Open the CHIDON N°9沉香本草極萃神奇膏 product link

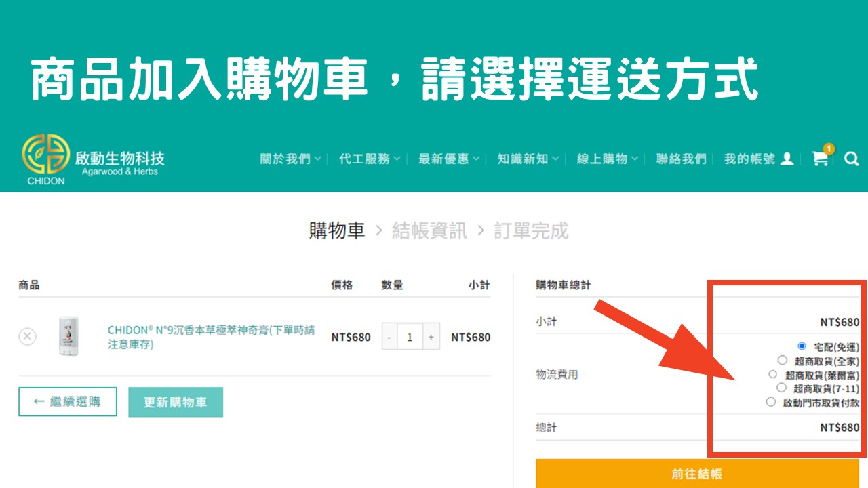[x=211, y=337]
